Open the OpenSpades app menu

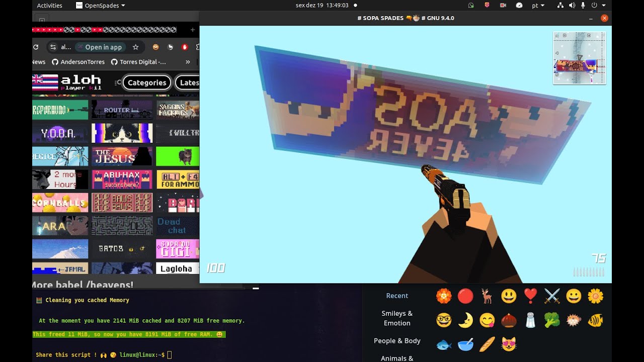coord(100,6)
